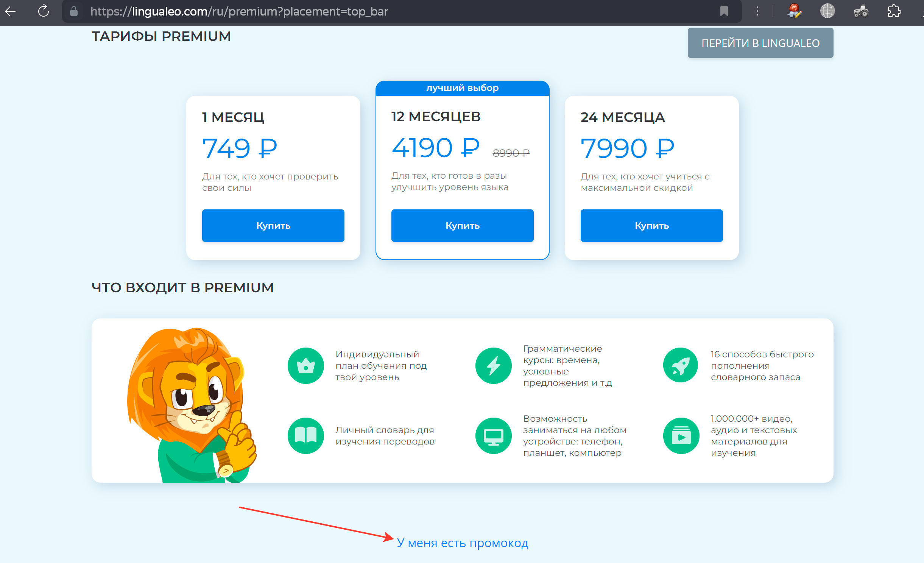This screenshot has width=924, height=563.
Task: Click the globe extension icon
Action: pyautogui.click(x=827, y=11)
